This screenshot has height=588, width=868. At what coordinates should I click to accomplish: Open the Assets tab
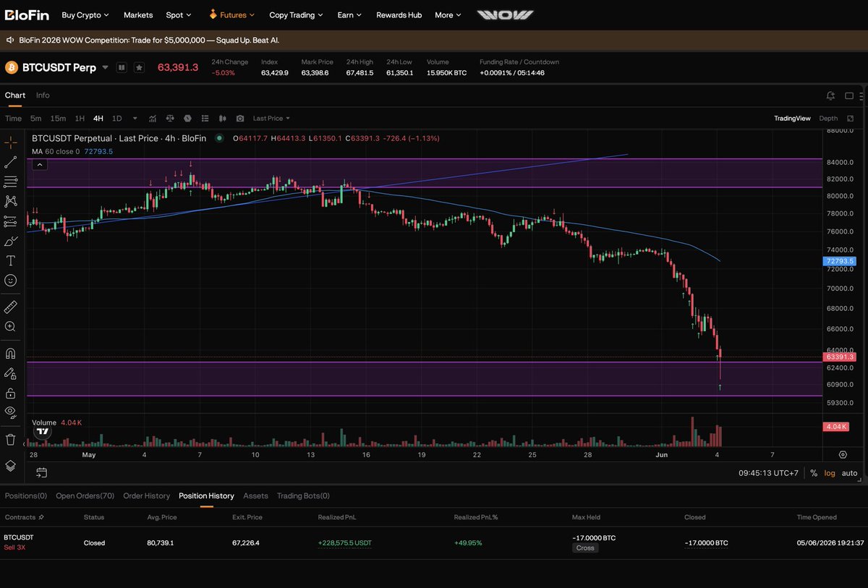[x=255, y=496]
